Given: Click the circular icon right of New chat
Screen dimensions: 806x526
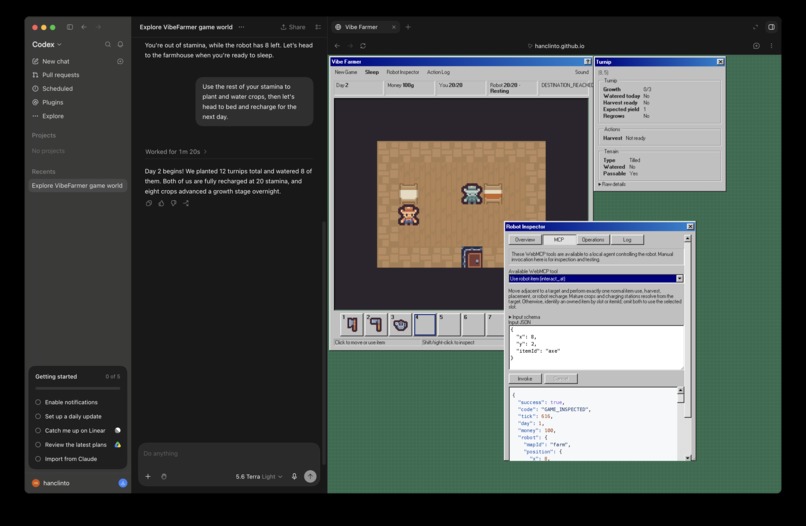Looking at the screenshot, I should click(120, 61).
